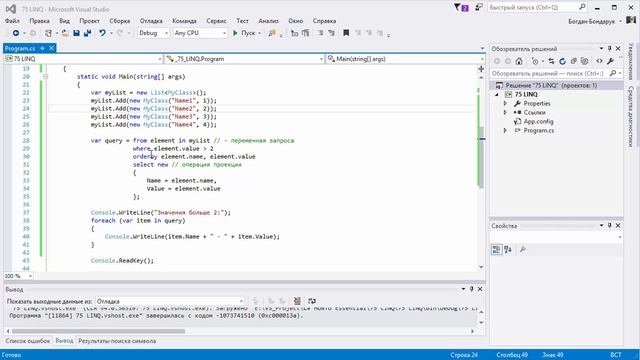Click the Navigate Backward circle icon
This screenshot has width=640, height=360.
point(16,33)
